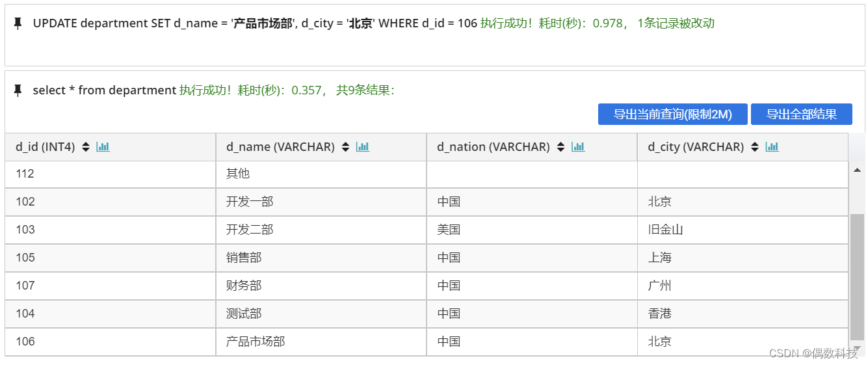Click the 财务部 department name cell
Viewport: 868px width, 365px height.
[x=321, y=286]
